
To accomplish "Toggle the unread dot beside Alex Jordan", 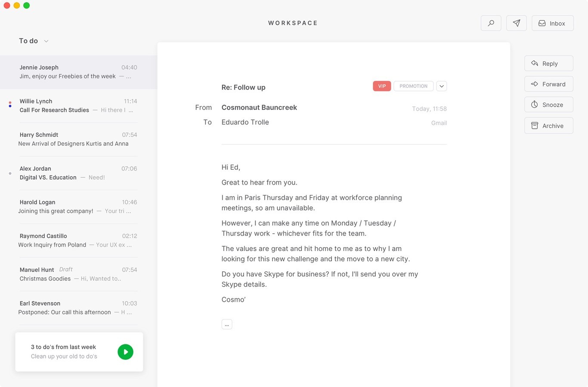I will click(x=10, y=173).
